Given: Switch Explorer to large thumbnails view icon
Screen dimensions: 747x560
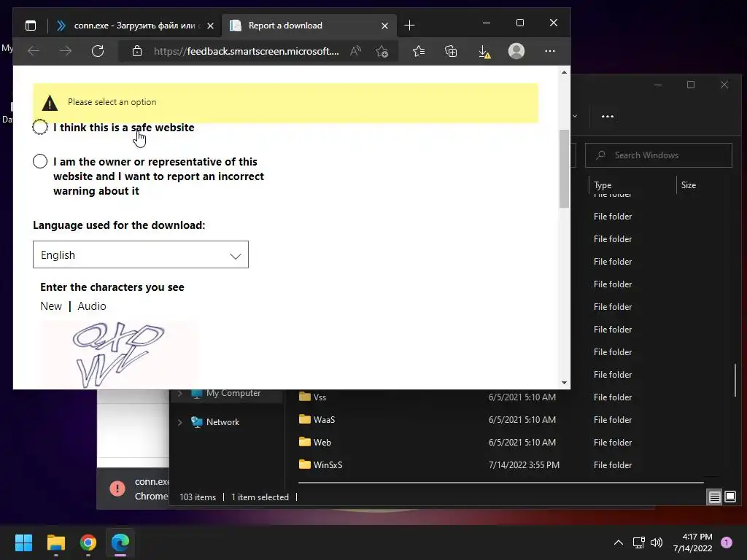Looking at the screenshot, I should click(730, 497).
